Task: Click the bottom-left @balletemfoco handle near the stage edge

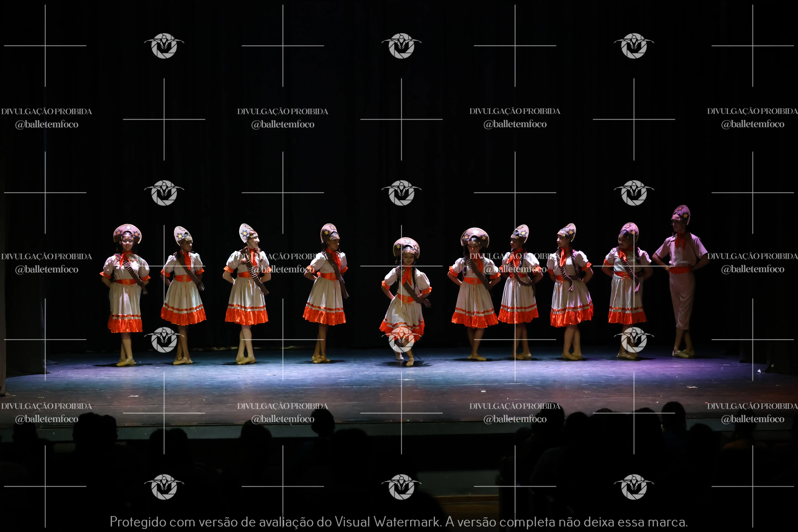Action: 46,419
